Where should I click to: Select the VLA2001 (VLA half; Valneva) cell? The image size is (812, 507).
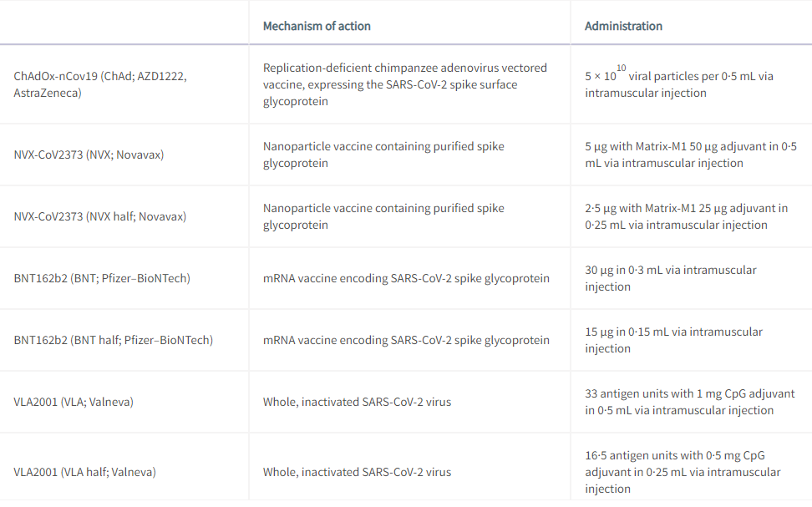point(84,472)
